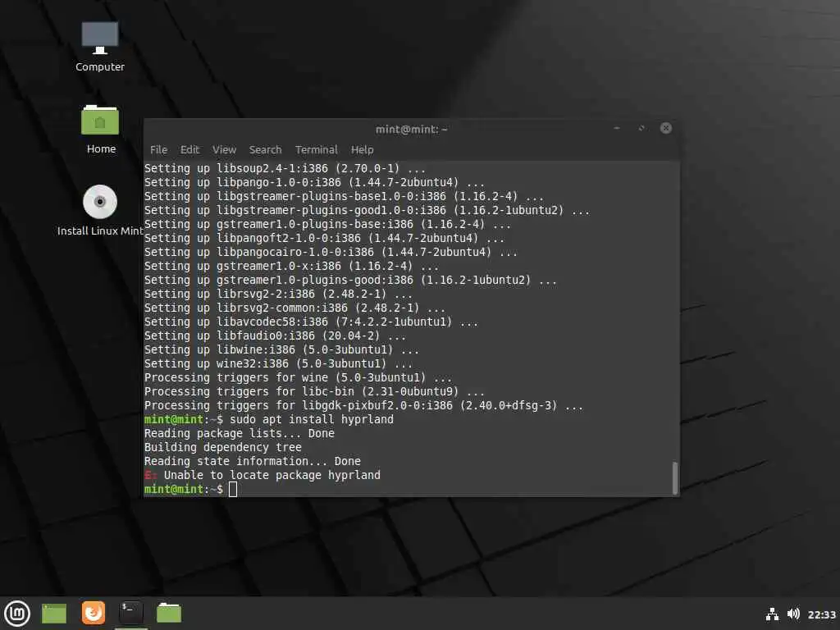The width and height of the screenshot is (840, 630).
Task: Open the Search menu in Terminal
Action: tap(265, 150)
